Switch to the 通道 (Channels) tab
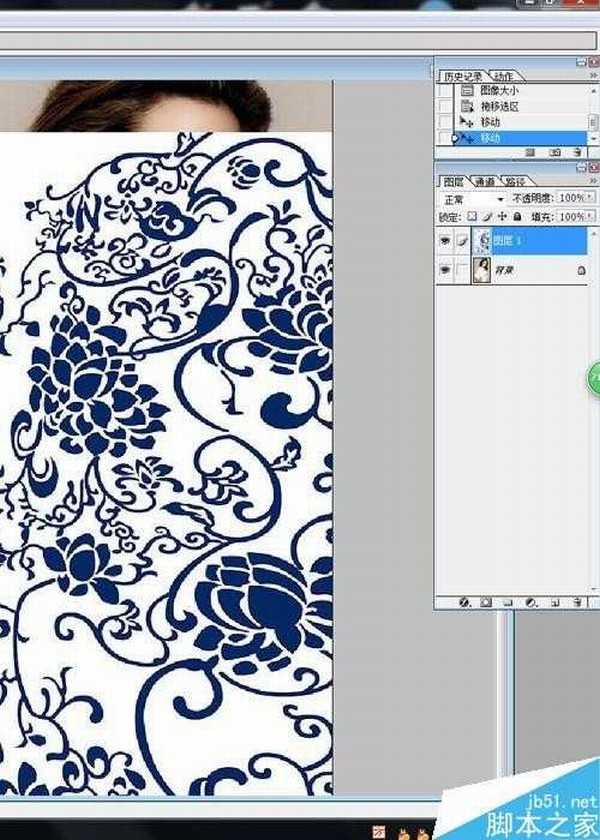 485,182
